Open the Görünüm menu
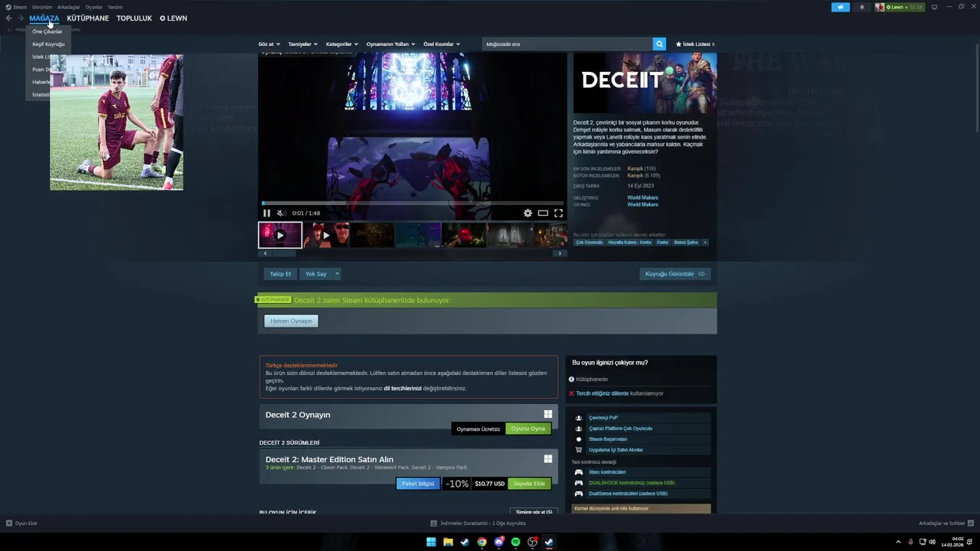This screenshot has height=551, width=980. coord(42,7)
